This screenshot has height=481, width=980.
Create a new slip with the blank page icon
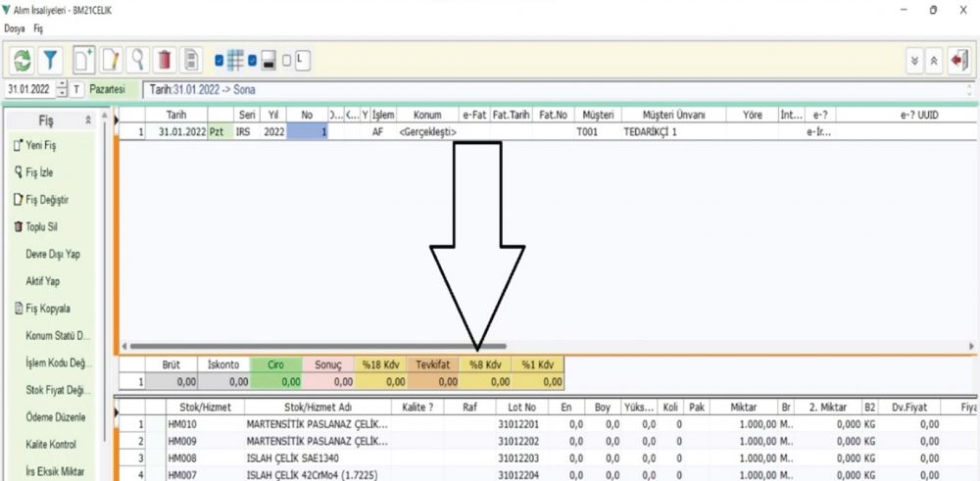point(85,60)
